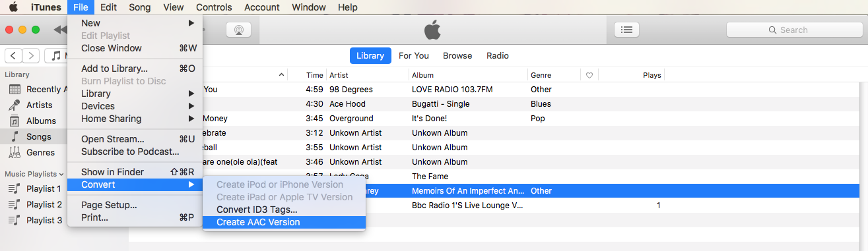This screenshot has height=251, width=868.
Task: Click the Pop genre cell
Action: pyautogui.click(x=538, y=118)
